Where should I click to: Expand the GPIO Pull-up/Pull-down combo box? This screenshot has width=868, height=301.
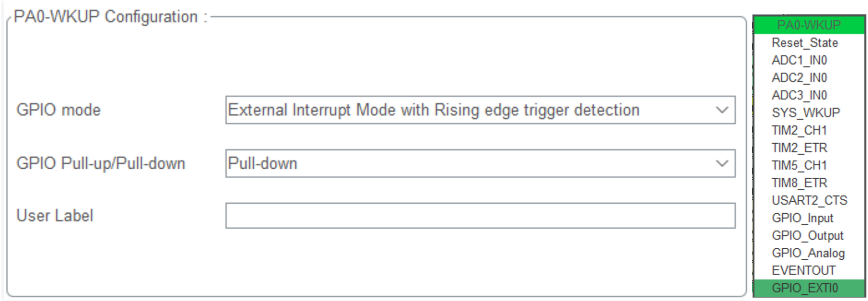[x=480, y=163]
